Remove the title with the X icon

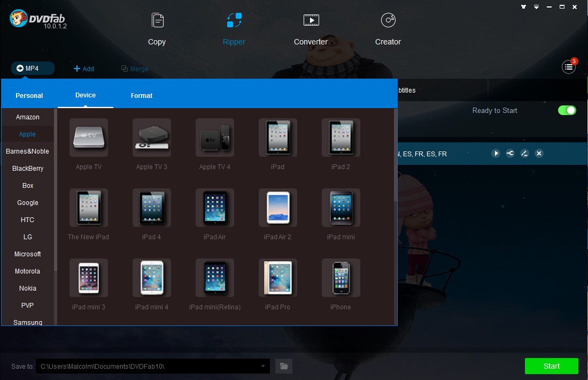click(x=539, y=153)
